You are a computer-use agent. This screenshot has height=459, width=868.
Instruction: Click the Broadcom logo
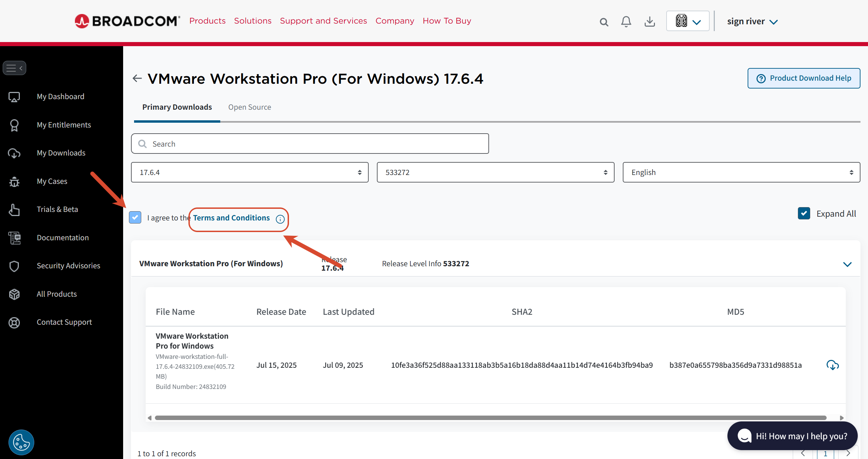point(127,21)
